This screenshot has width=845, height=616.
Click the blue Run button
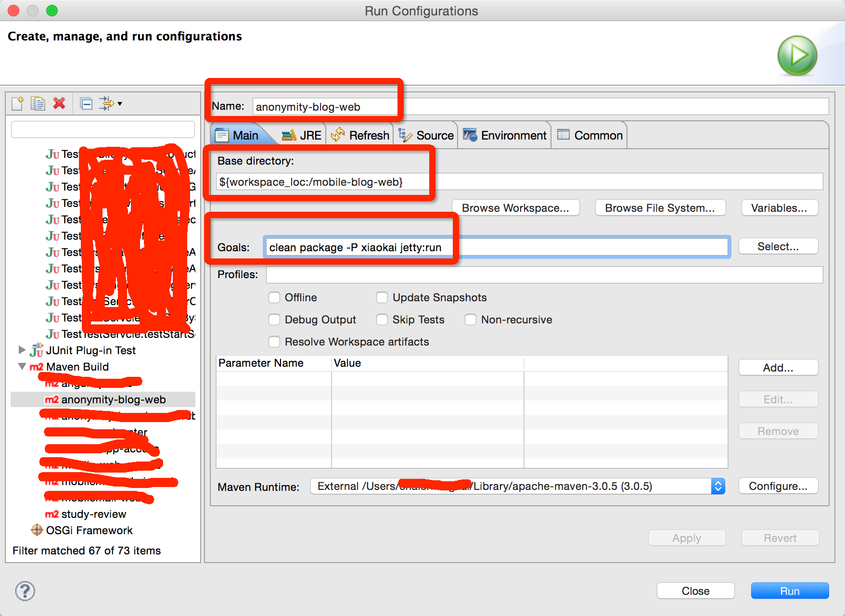click(x=790, y=591)
